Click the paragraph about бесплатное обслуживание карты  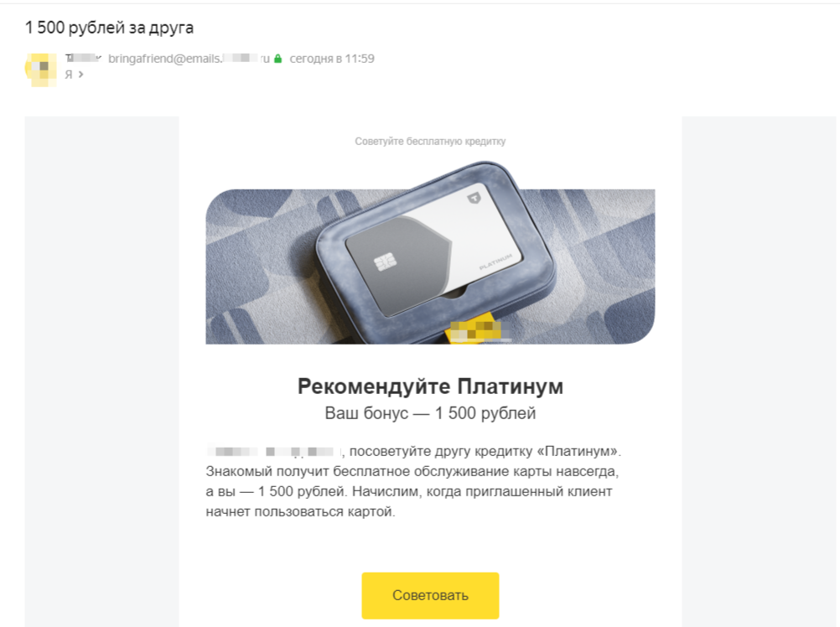click(x=413, y=481)
